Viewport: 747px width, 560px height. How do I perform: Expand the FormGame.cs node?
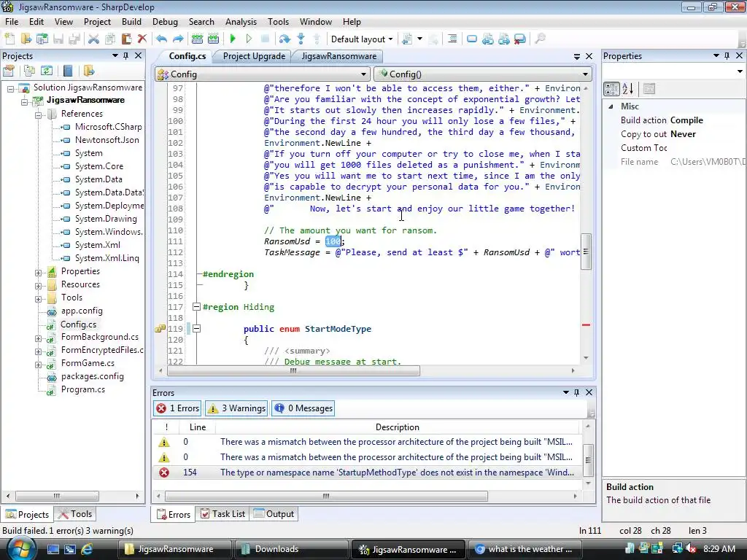pos(38,365)
